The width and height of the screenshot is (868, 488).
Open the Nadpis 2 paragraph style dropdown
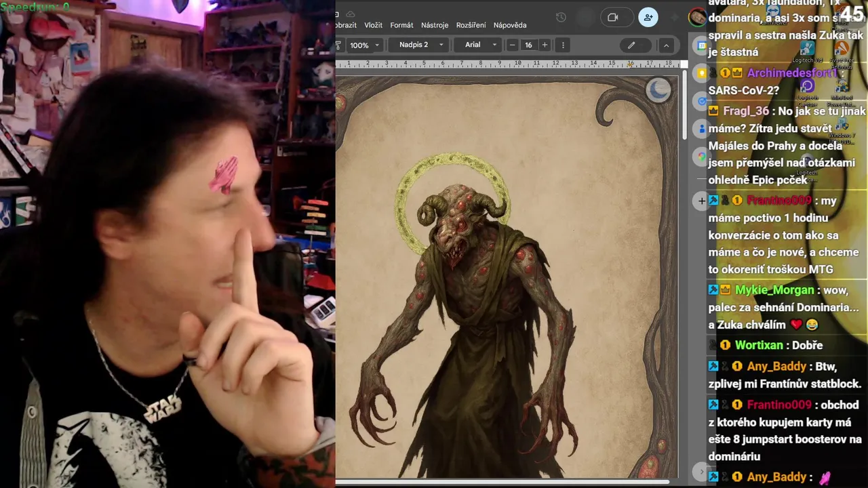421,45
